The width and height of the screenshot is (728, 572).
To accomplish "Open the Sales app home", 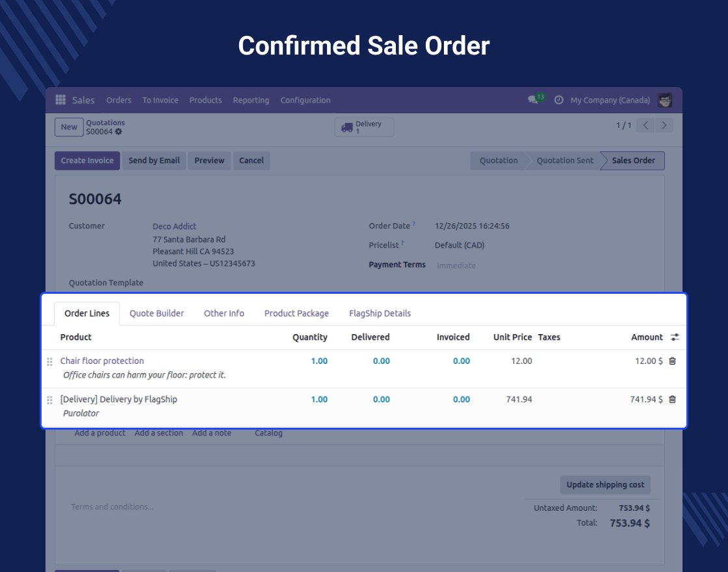I will click(83, 100).
